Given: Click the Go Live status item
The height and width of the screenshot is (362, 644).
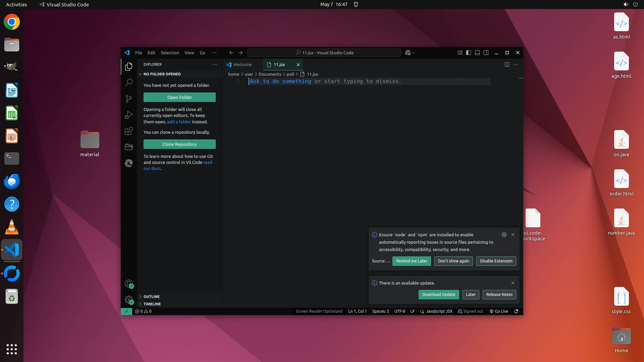Looking at the screenshot, I should [x=499, y=311].
